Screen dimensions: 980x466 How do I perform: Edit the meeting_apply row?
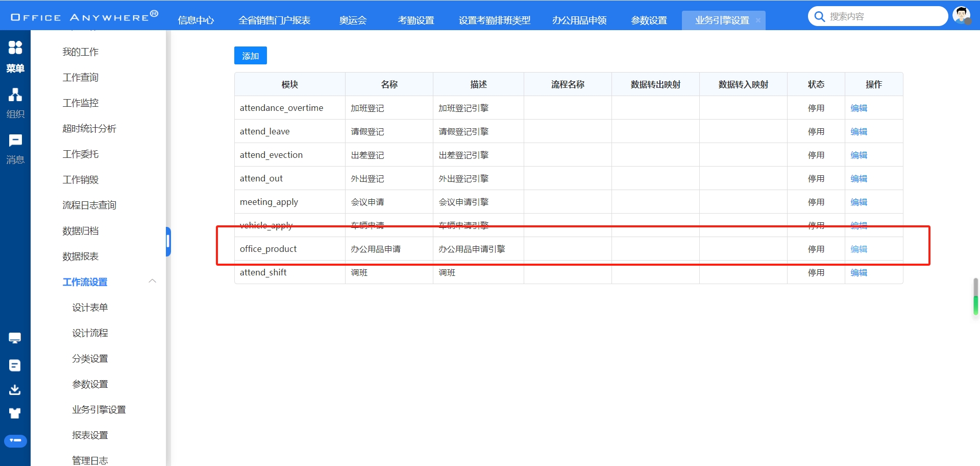[859, 202]
